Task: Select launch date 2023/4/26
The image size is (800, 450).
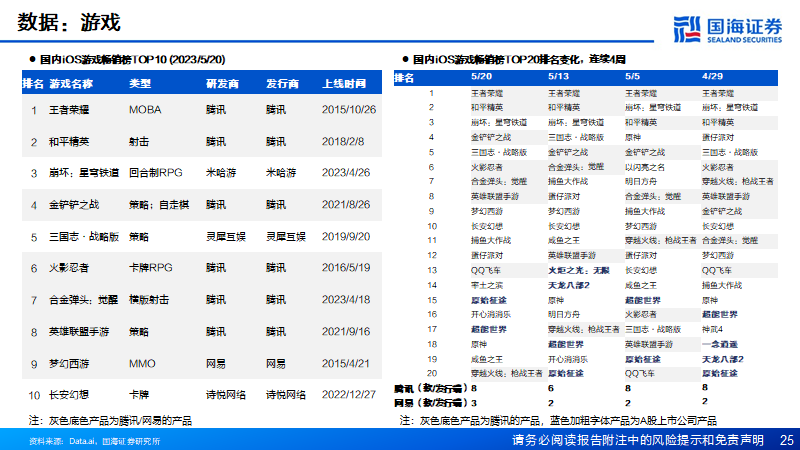Action: coord(346,173)
